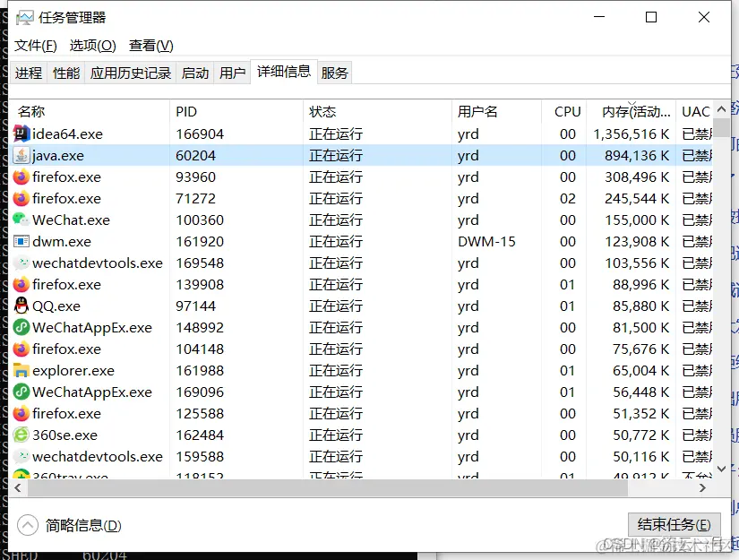Switch to the 性能 tab
This screenshot has width=739, height=560.
point(64,73)
